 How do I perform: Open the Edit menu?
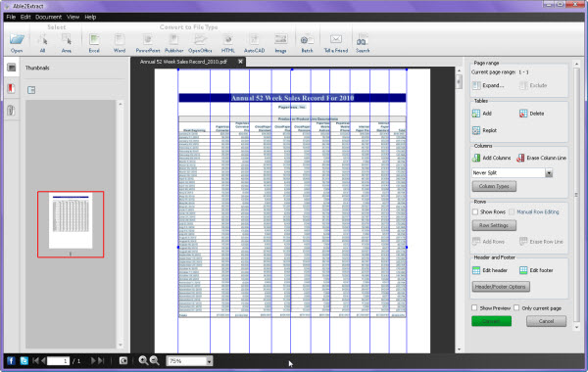pos(25,17)
